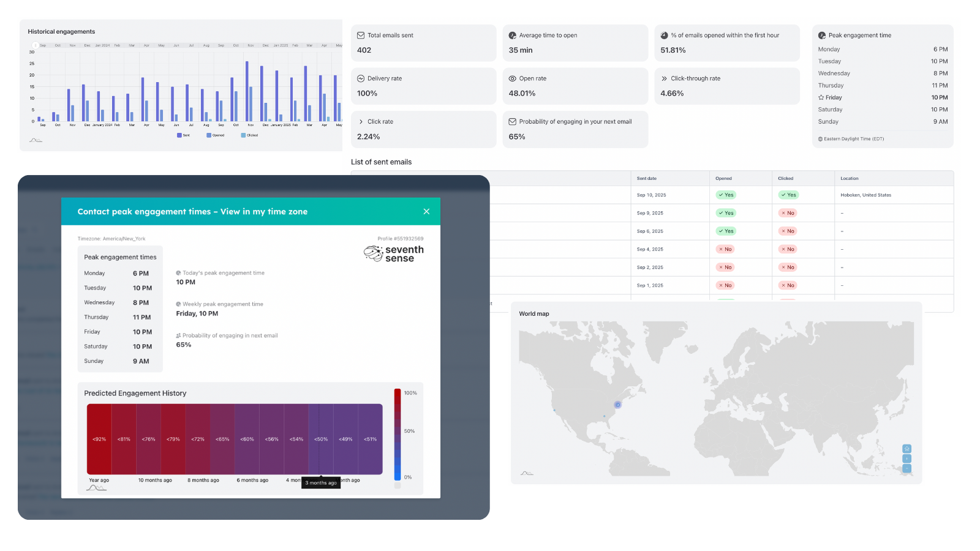The width and height of the screenshot is (980, 551).
Task: Open the Hoboken, United States location link
Action: click(x=865, y=195)
